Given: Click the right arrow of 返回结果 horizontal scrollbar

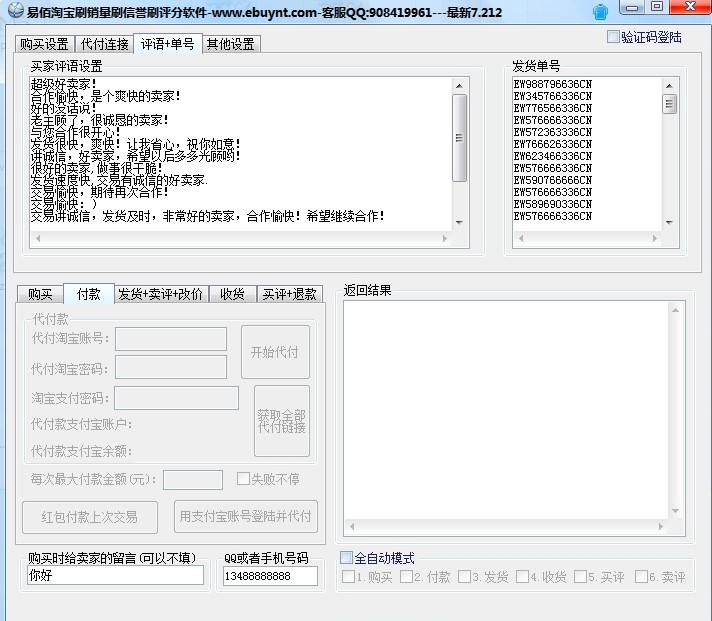Looking at the screenshot, I should coord(661,527).
